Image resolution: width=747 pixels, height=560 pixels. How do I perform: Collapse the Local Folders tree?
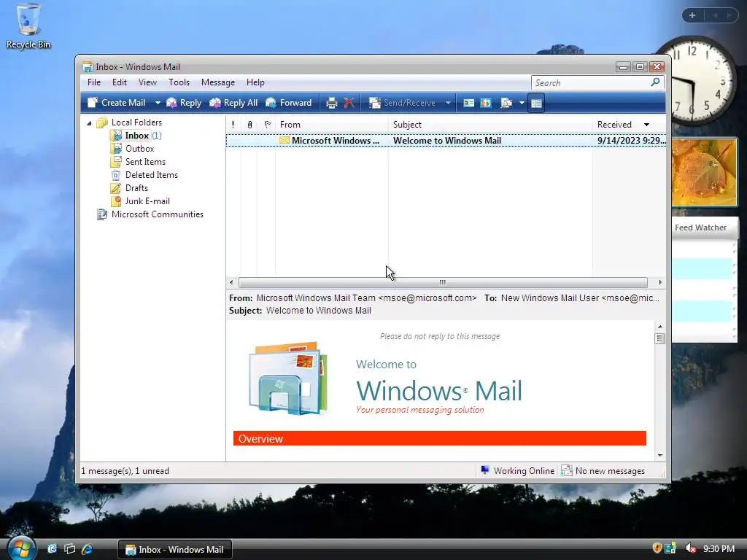tap(89, 122)
